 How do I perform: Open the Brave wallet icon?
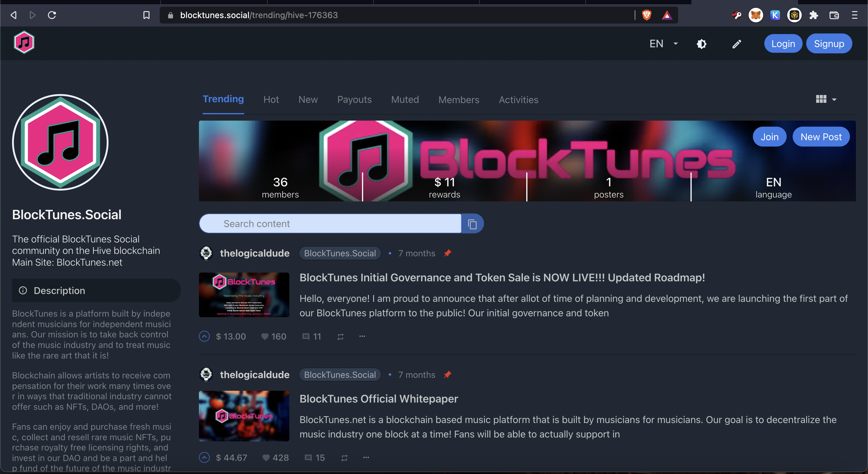834,15
